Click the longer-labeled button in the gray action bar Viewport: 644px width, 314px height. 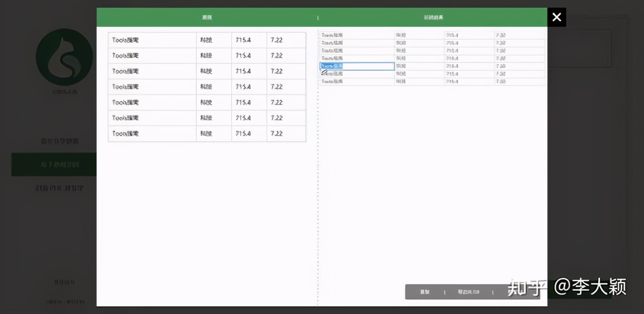(x=468, y=292)
